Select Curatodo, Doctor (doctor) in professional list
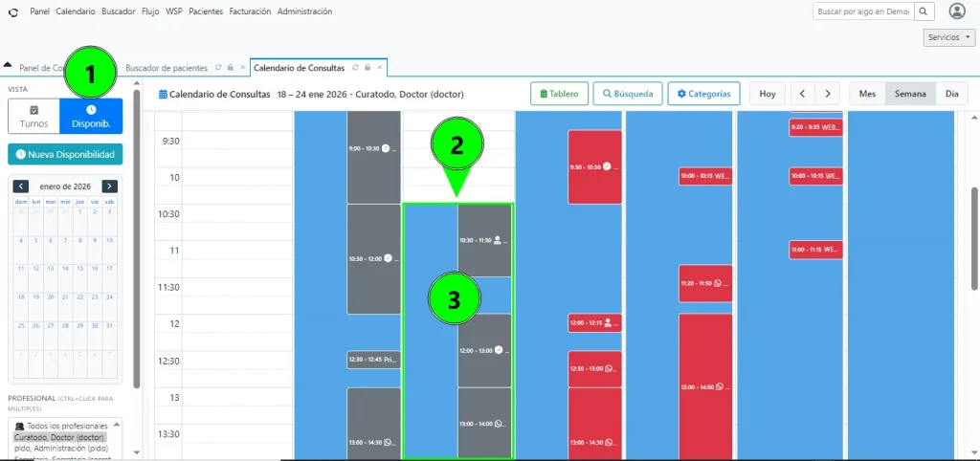 click(59, 437)
